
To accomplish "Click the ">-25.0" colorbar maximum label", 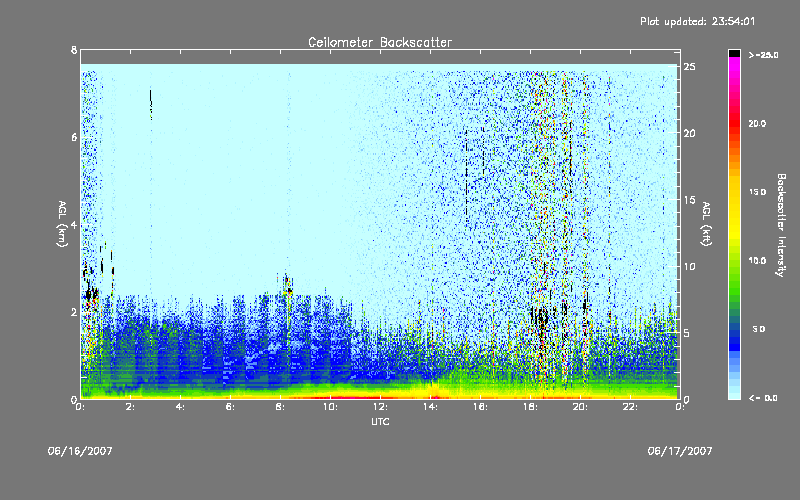I will point(763,55).
